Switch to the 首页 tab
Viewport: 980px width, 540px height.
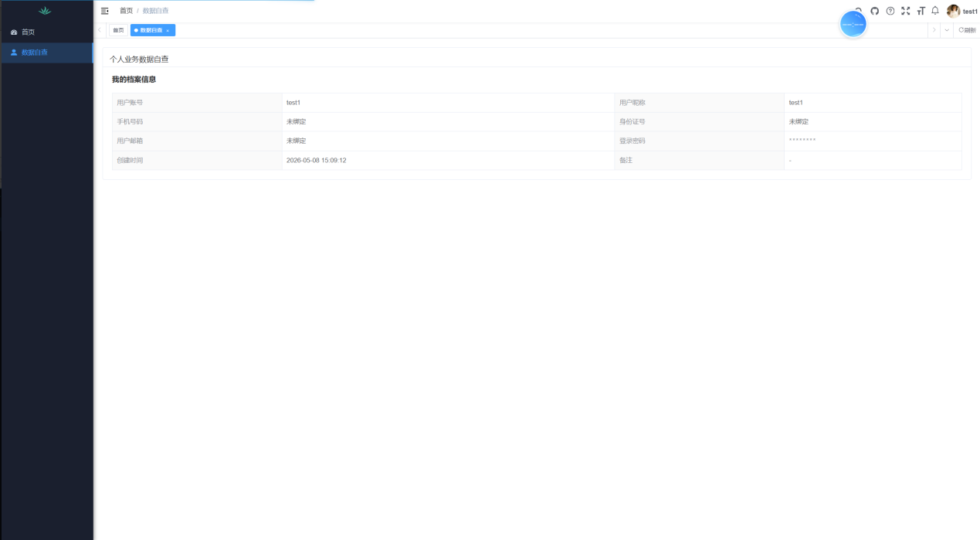[x=118, y=30]
